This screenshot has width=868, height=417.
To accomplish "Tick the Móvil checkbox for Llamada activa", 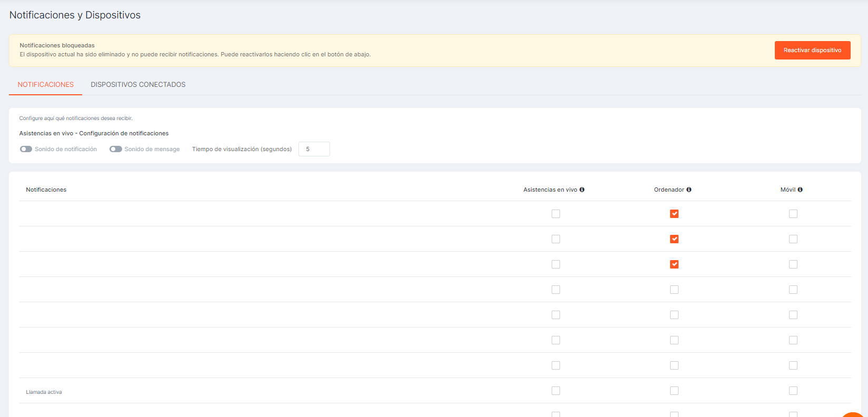I will (x=793, y=391).
